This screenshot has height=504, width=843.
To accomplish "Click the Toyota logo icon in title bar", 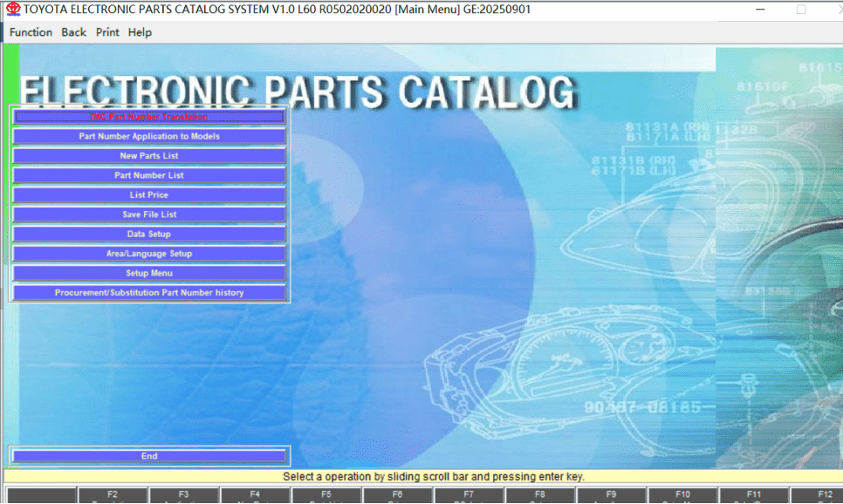I will tap(12, 10).
